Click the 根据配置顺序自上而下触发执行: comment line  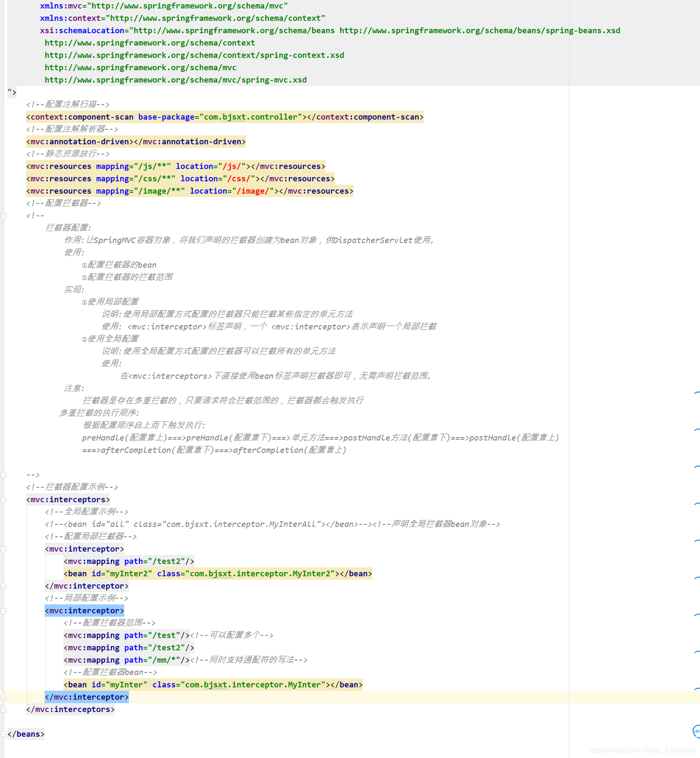(143, 425)
